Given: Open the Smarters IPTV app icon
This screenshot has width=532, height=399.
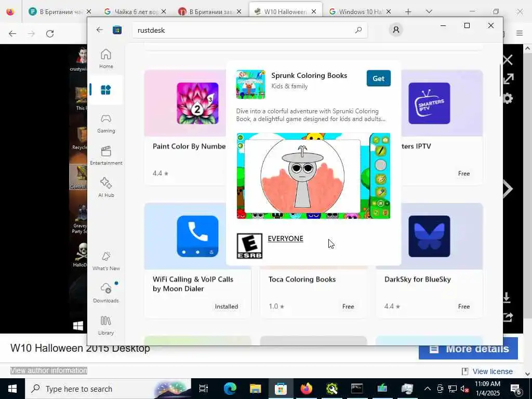Looking at the screenshot, I should (x=429, y=103).
